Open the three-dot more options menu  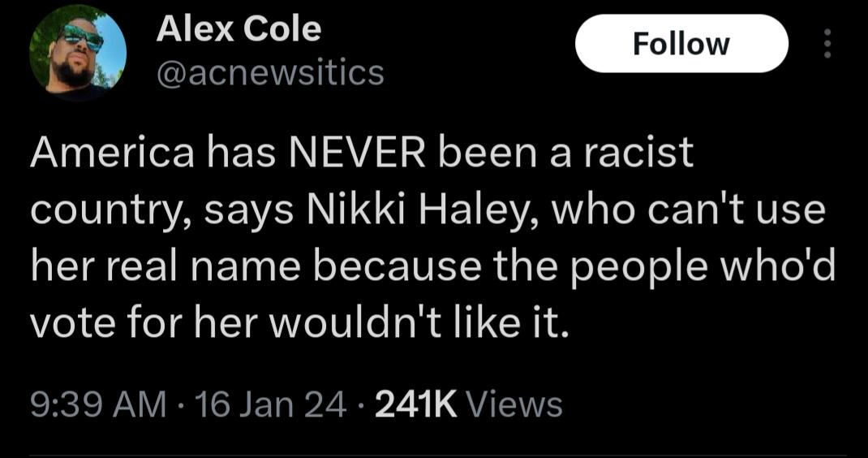[827, 44]
